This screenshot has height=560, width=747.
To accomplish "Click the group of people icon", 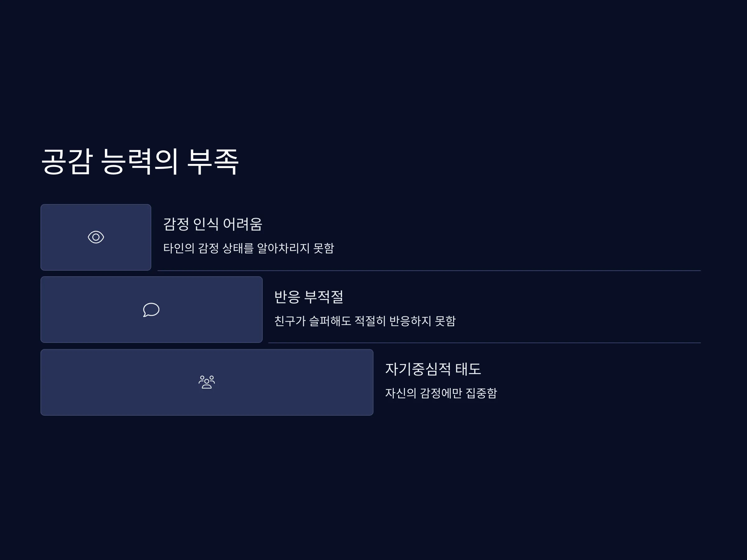I will pos(207,382).
